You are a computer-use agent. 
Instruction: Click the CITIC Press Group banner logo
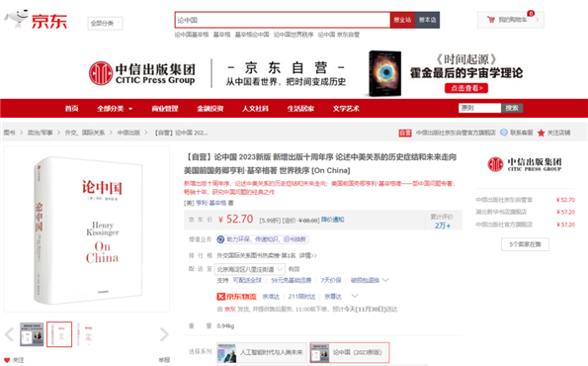(x=142, y=73)
